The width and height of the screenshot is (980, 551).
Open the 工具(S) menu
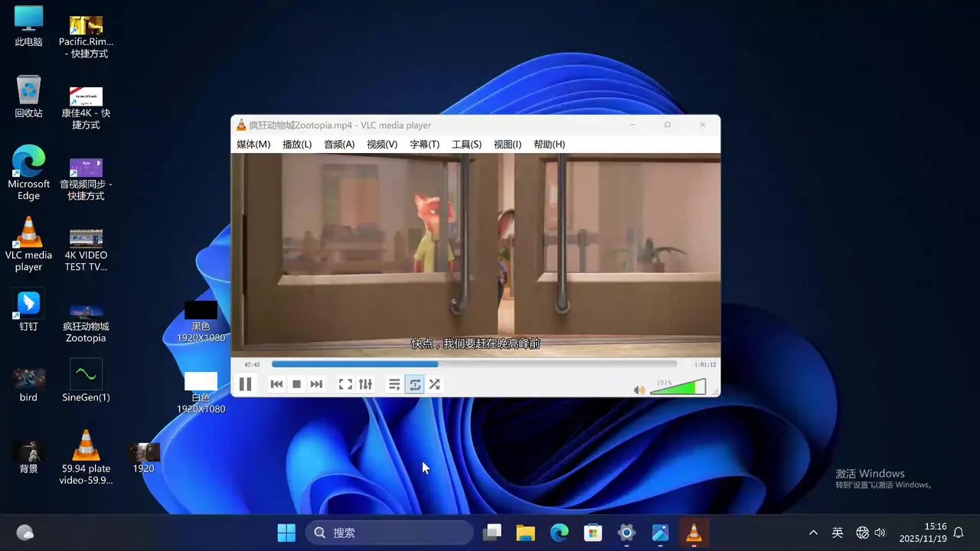(x=466, y=144)
